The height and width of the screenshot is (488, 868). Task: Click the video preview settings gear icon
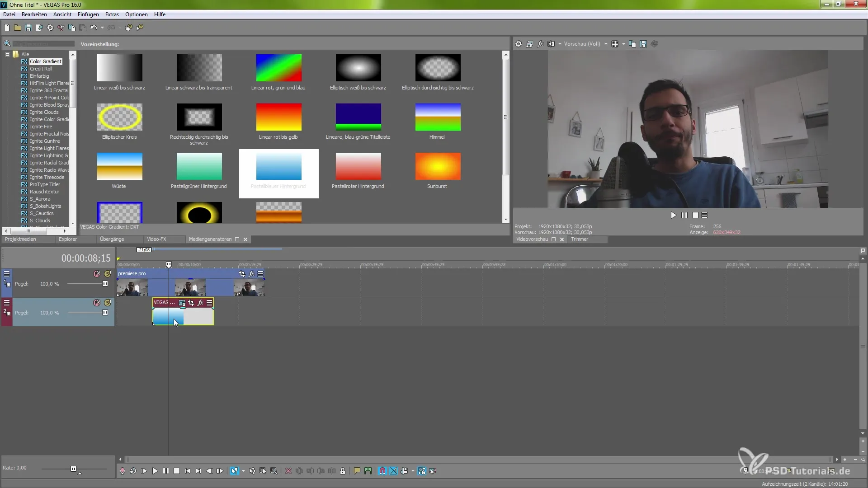(519, 44)
